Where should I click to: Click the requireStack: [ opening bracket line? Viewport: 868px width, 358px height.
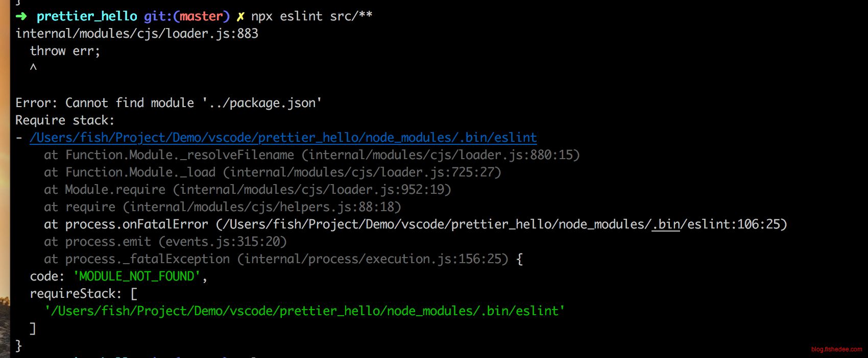(84, 294)
